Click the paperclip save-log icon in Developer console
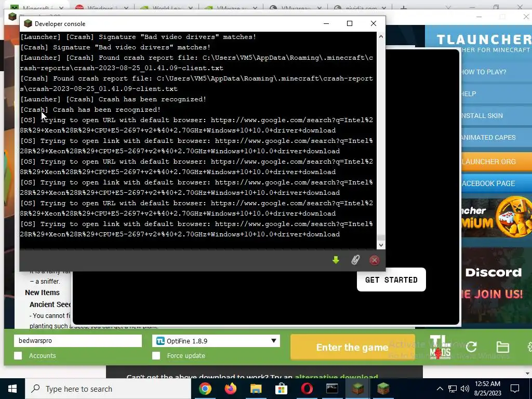532x399 pixels. coord(355,260)
